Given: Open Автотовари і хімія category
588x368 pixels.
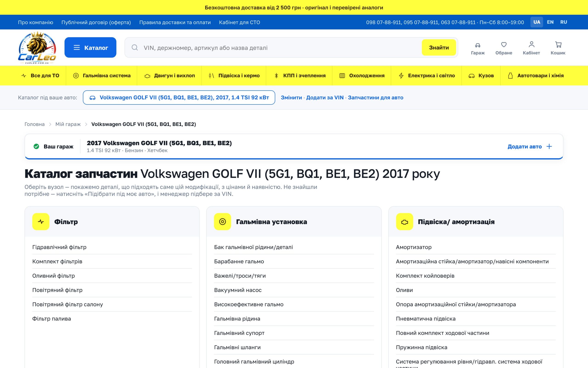Looking at the screenshot, I should point(536,75).
